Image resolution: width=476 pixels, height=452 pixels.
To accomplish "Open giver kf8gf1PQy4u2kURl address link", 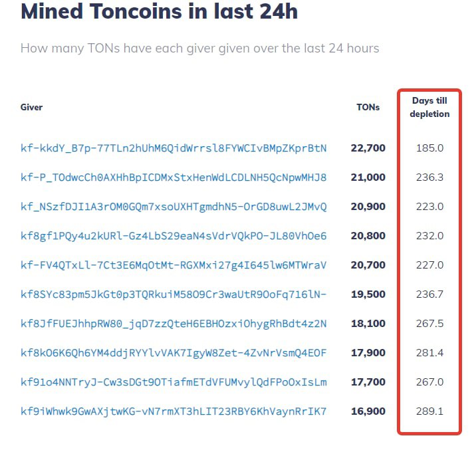I will 174,236.
